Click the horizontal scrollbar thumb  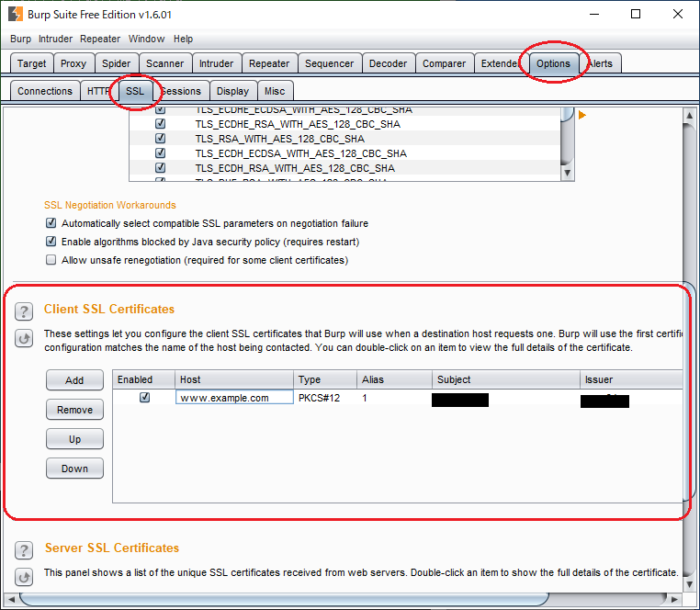[284, 599]
